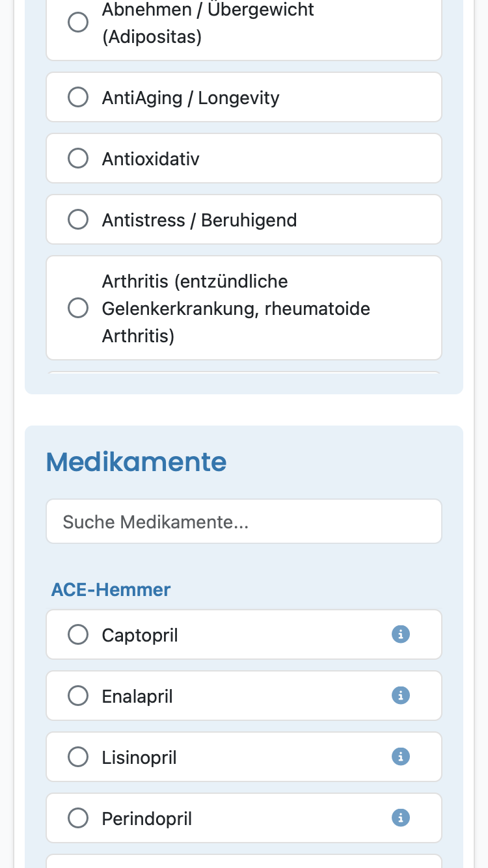
Task: Focus the Suche Medikamente search field
Action: [x=244, y=521]
